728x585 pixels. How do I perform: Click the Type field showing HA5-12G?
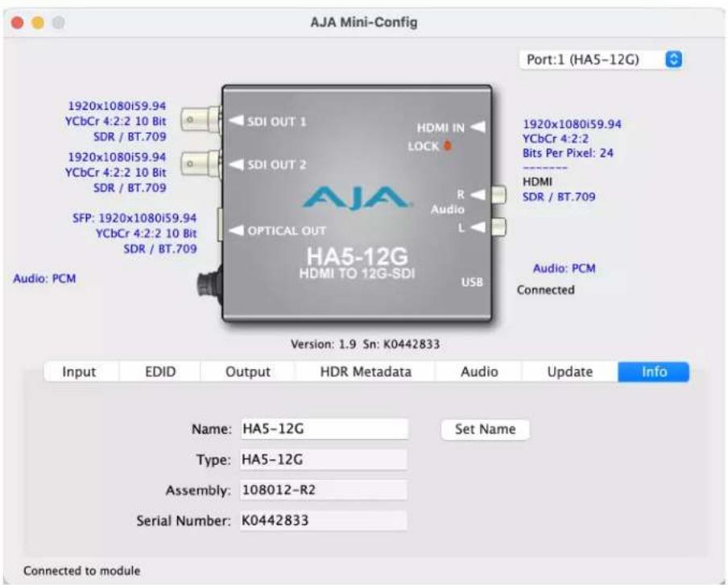(324, 459)
